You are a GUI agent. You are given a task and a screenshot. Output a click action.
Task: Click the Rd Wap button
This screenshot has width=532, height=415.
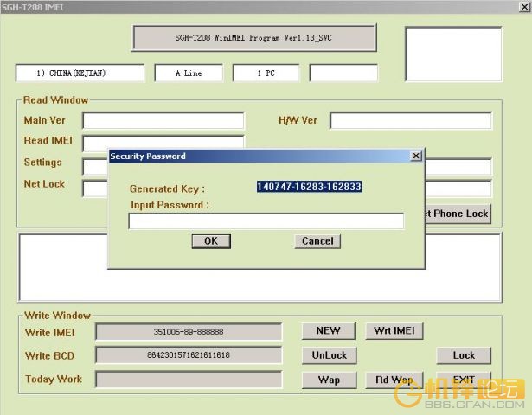tap(394, 380)
